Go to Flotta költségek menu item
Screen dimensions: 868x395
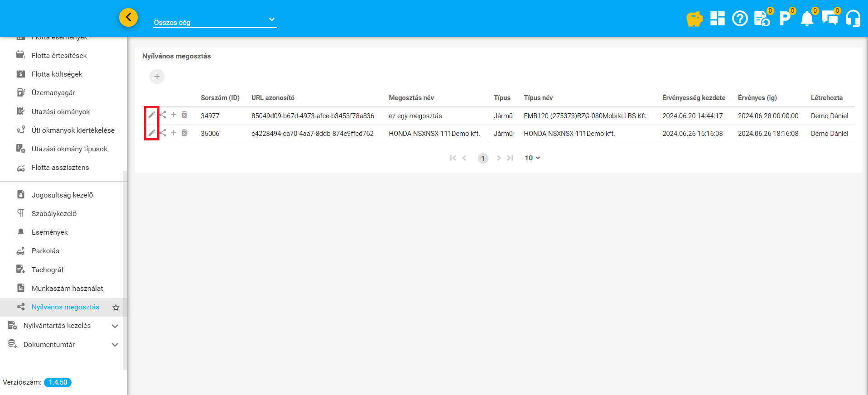point(57,74)
